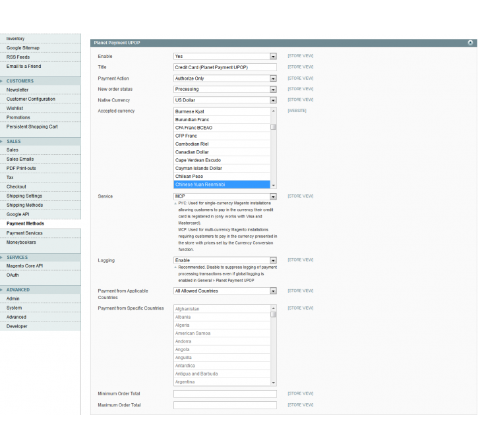Image resolution: width=478 pixels, height=448 pixels.
Task: Select Burmese Kyat in Accepted currency
Action: click(222, 111)
